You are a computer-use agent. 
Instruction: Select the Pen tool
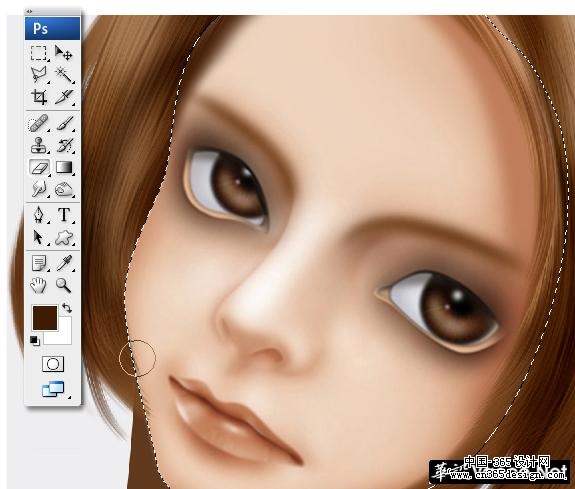point(39,215)
